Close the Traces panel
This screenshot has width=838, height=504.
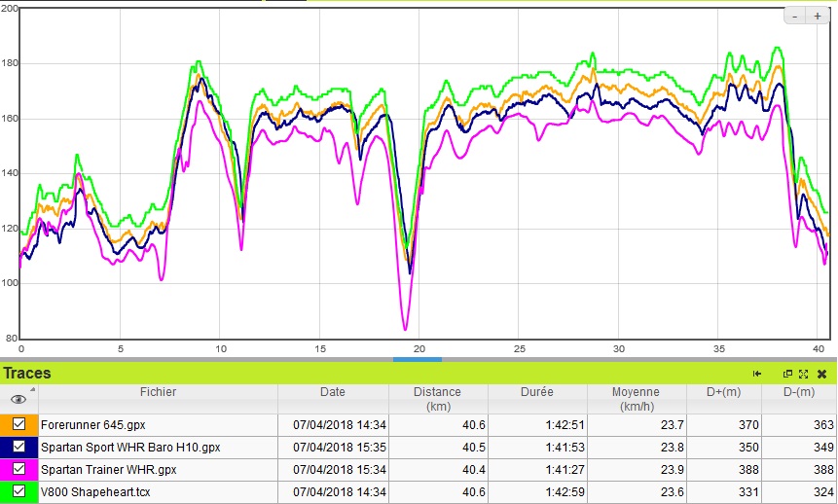point(821,374)
